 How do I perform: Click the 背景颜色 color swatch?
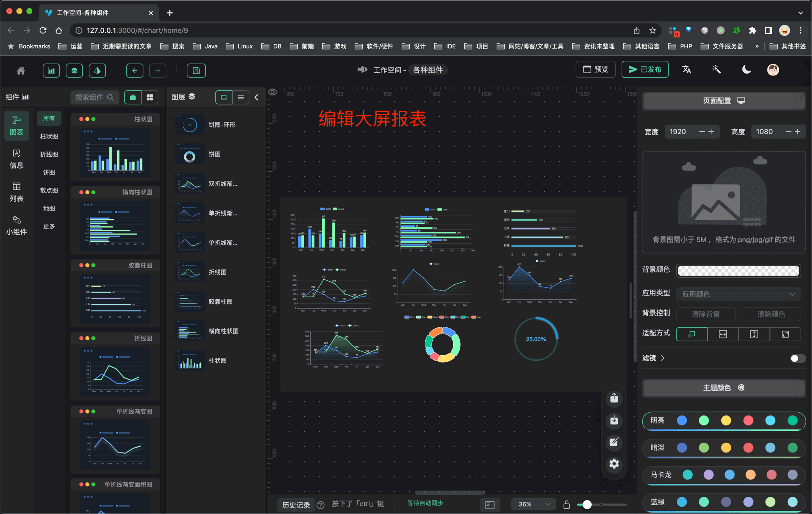pyautogui.click(x=738, y=270)
